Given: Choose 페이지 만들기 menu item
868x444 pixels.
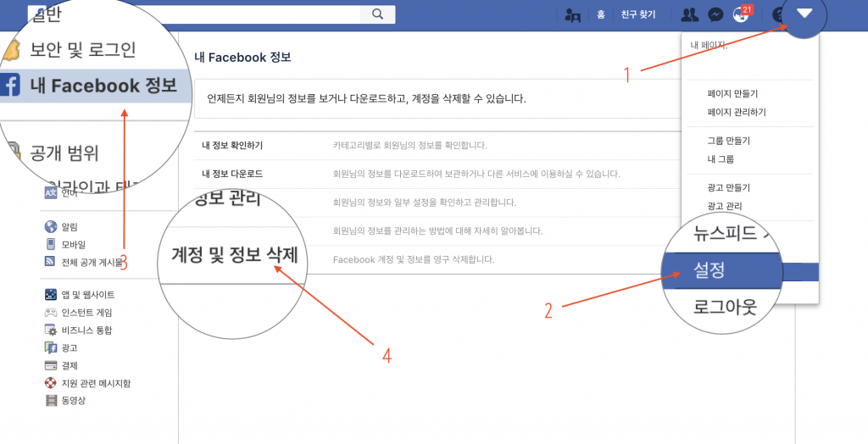Looking at the screenshot, I should [x=732, y=93].
